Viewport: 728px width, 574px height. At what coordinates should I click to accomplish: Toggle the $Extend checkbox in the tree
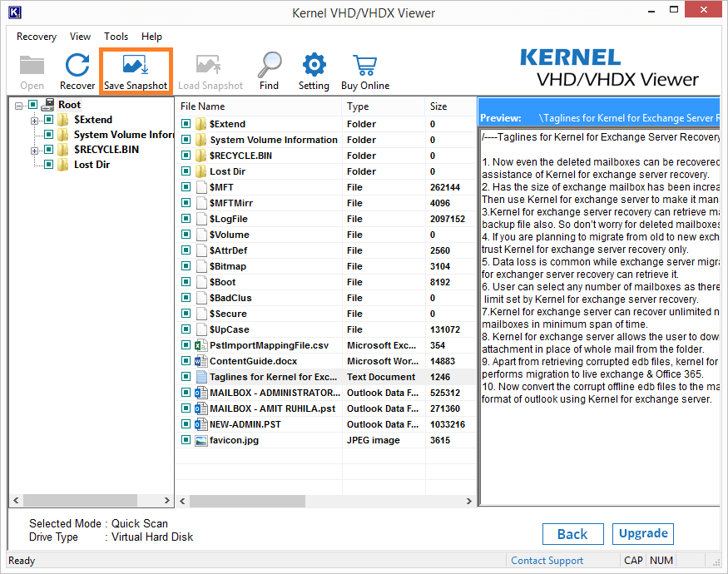(x=48, y=120)
